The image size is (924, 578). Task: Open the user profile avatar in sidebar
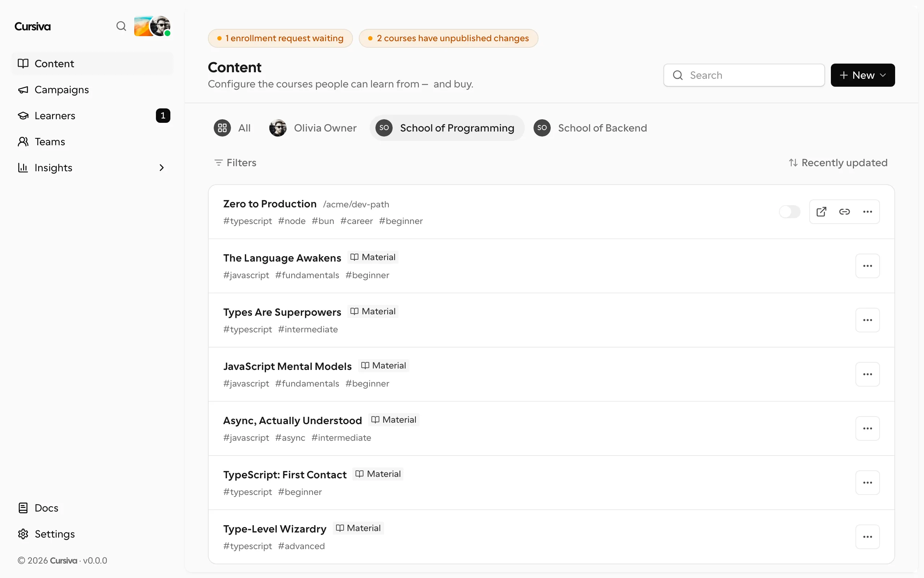160,26
